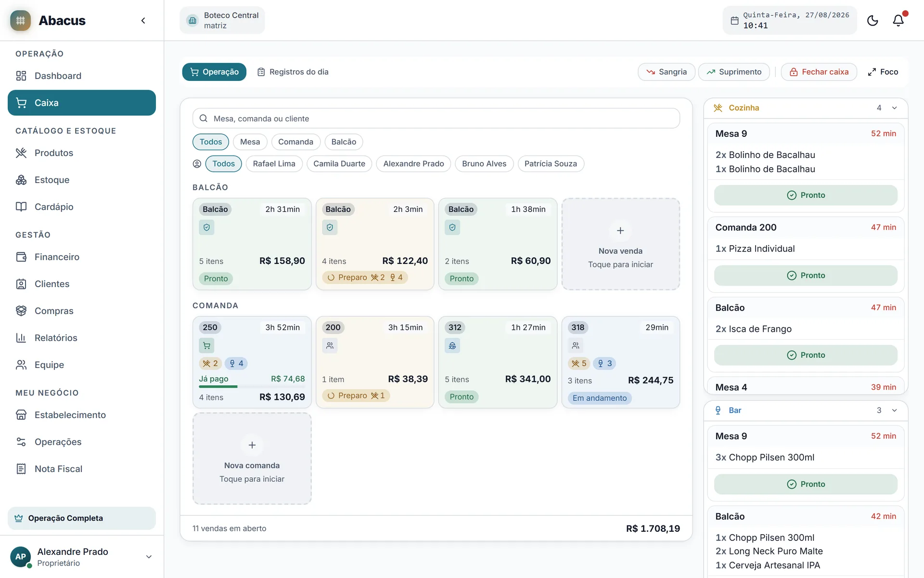Screen dimensions: 924x578
Task: Click the Suprimento button
Action: [734, 72]
